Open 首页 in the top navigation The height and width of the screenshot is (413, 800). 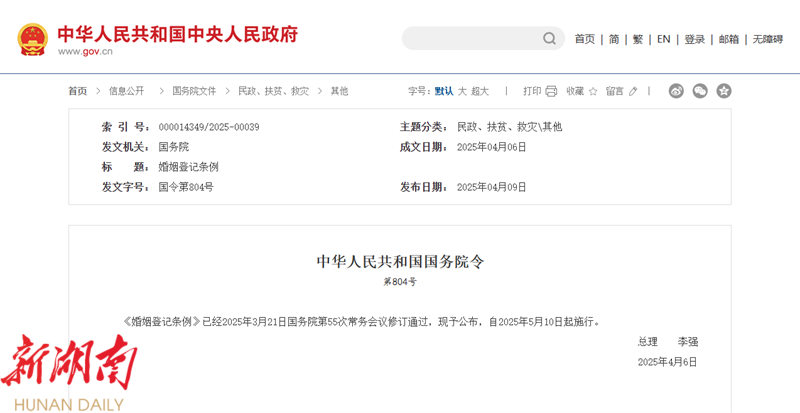pyautogui.click(x=584, y=39)
